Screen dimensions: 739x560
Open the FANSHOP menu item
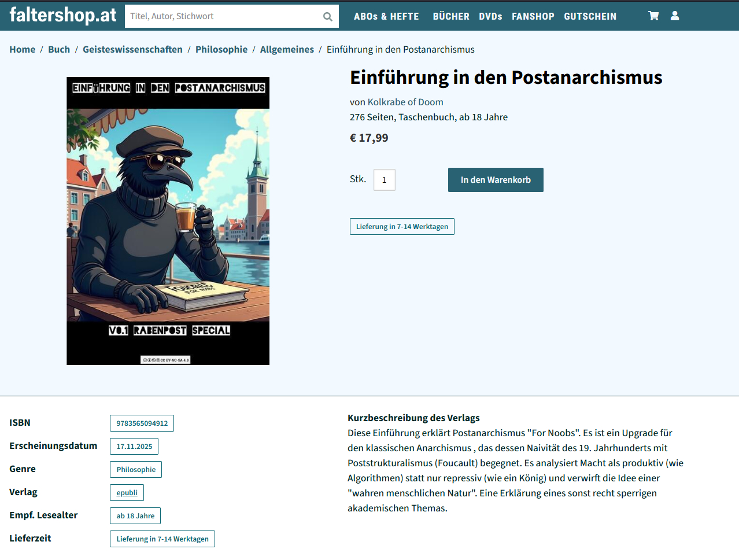tap(533, 17)
